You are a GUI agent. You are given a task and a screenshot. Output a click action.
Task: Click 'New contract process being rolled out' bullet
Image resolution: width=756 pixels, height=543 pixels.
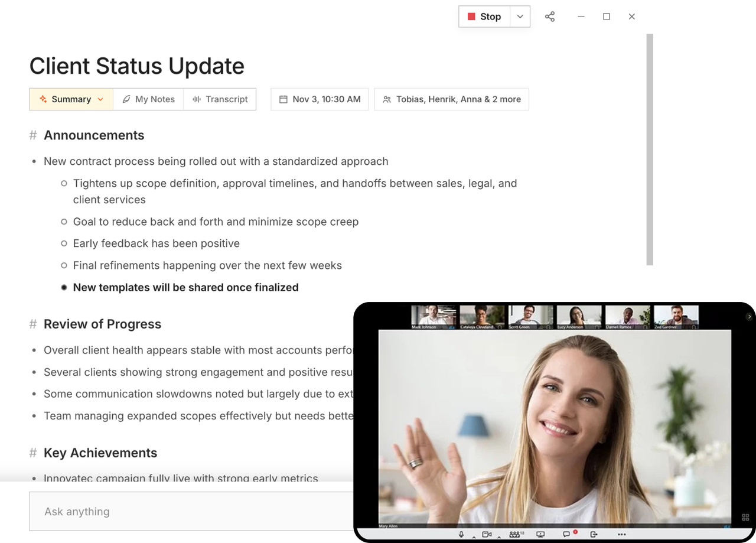pyautogui.click(x=216, y=161)
